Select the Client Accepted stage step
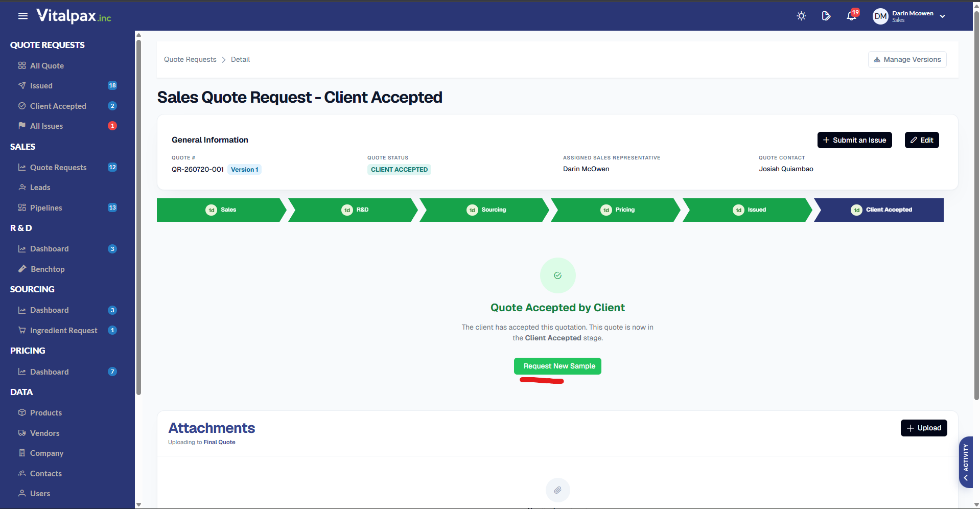 879,210
